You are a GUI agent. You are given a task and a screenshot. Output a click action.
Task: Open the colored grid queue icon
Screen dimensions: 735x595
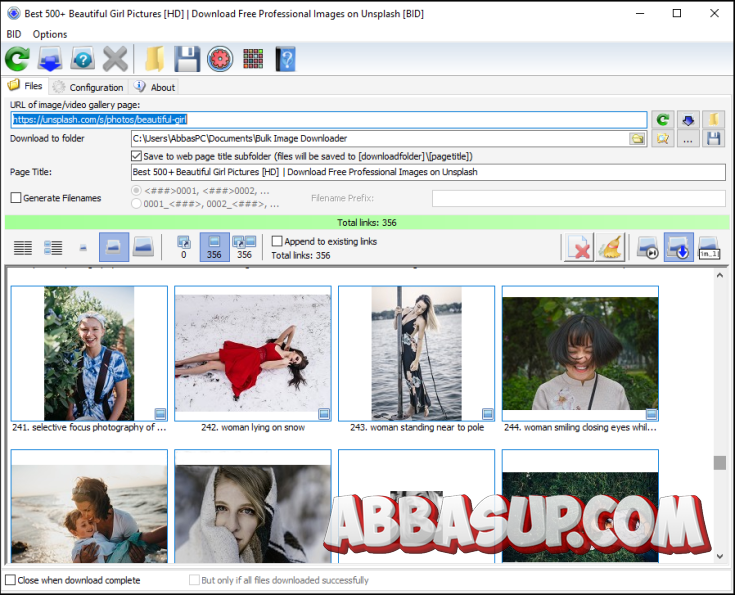coord(253,59)
